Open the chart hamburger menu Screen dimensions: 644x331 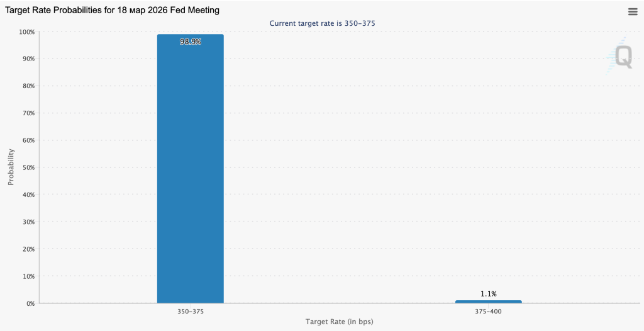pos(632,11)
